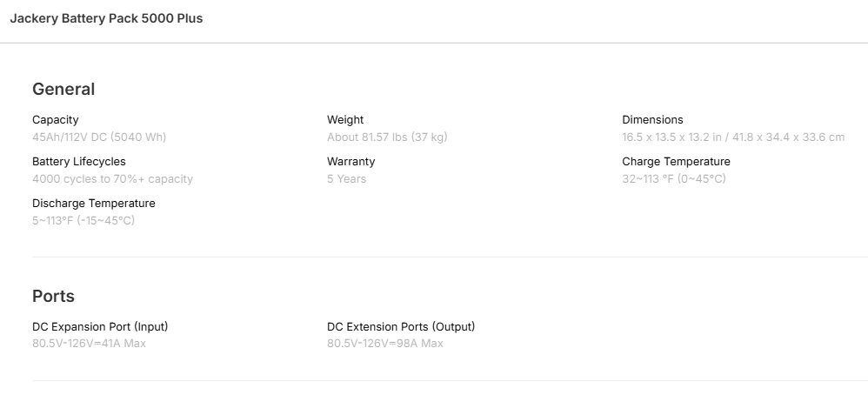Click the Charge Temperature label
Image resolution: width=868 pixels, height=415 pixels.
click(676, 162)
